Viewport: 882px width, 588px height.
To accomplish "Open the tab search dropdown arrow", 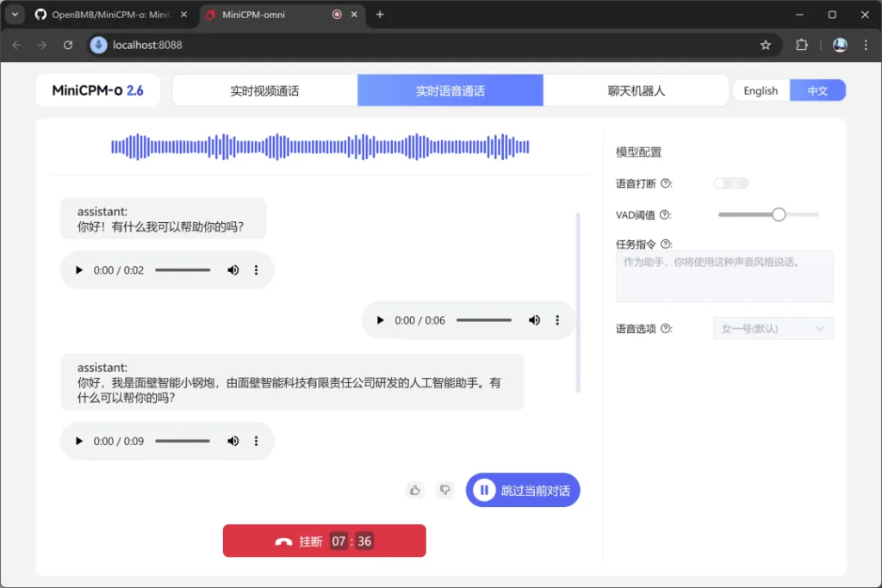I will click(16, 15).
